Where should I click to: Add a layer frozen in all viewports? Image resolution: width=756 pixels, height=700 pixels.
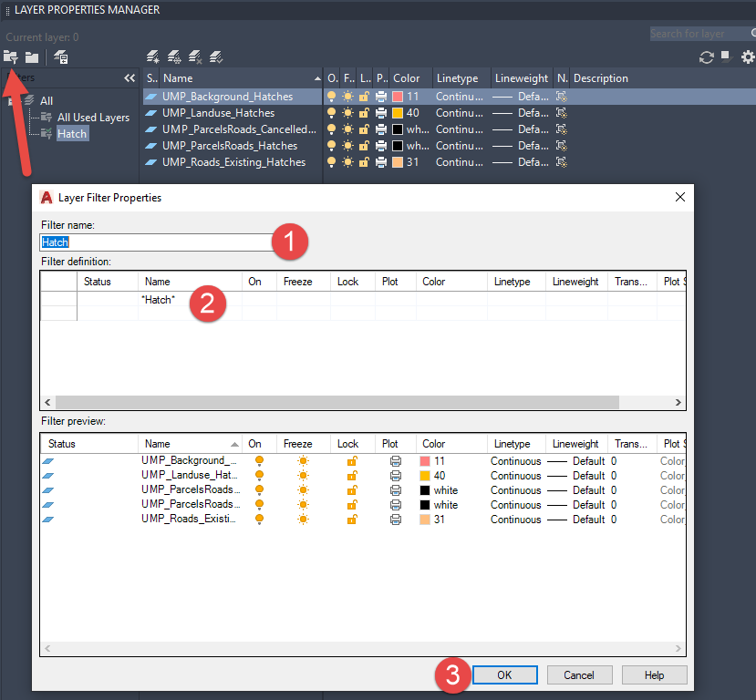pos(173,57)
